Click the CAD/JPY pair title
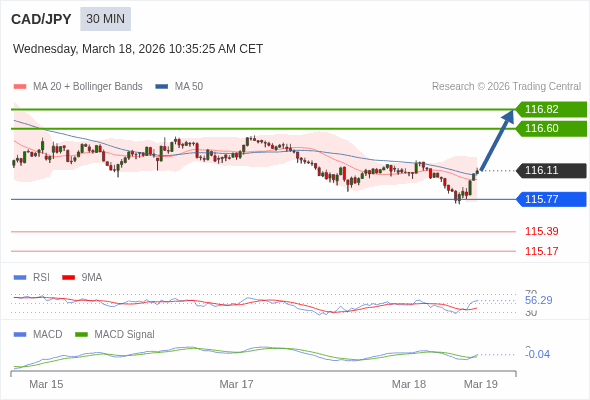The image size is (590, 400). click(x=41, y=19)
